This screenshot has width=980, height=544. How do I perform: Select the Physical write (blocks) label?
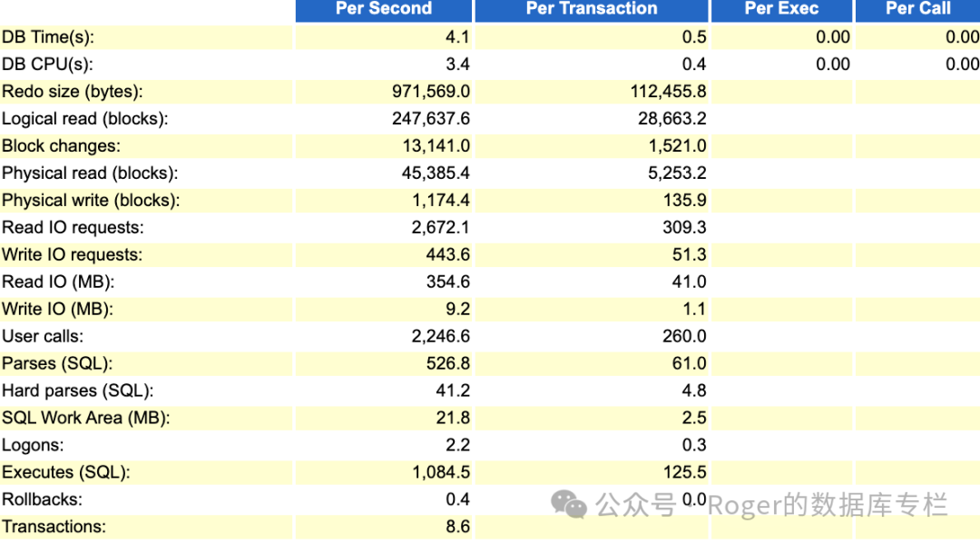(x=91, y=200)
